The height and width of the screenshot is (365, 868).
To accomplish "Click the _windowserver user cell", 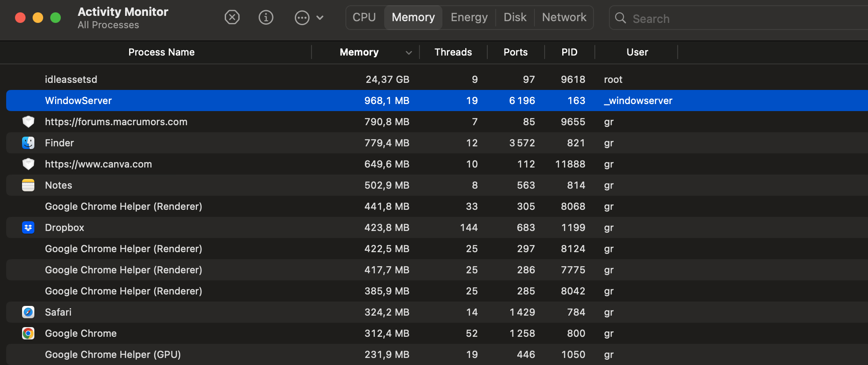I will (x=638, y=101).
